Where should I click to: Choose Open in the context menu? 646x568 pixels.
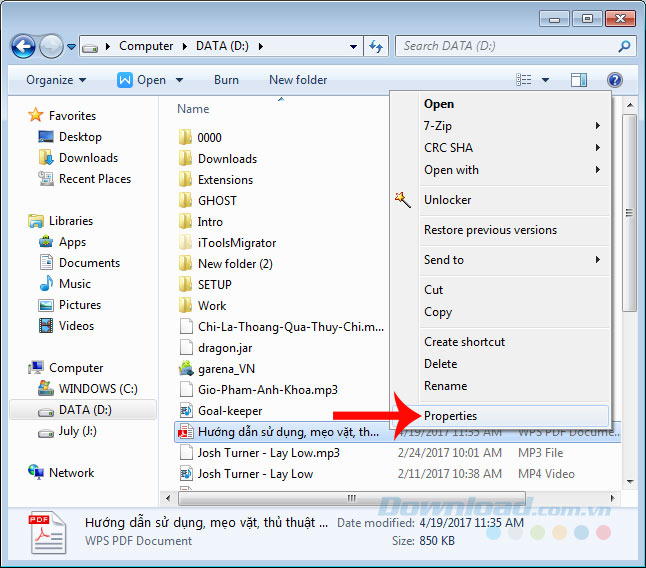click(x=439, y=104)
